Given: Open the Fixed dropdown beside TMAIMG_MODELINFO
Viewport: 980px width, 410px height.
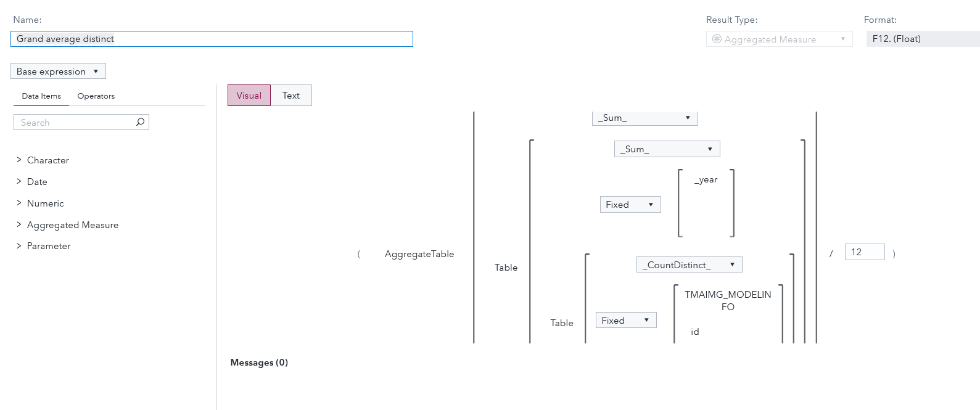Looking at the screenshot, I should pos(625,321).
